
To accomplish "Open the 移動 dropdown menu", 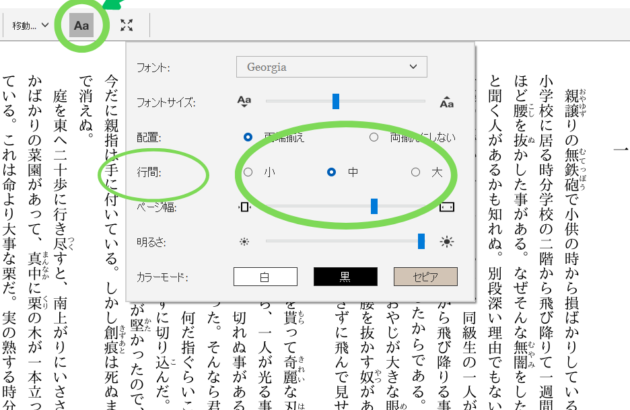I will tap(30, 25).
